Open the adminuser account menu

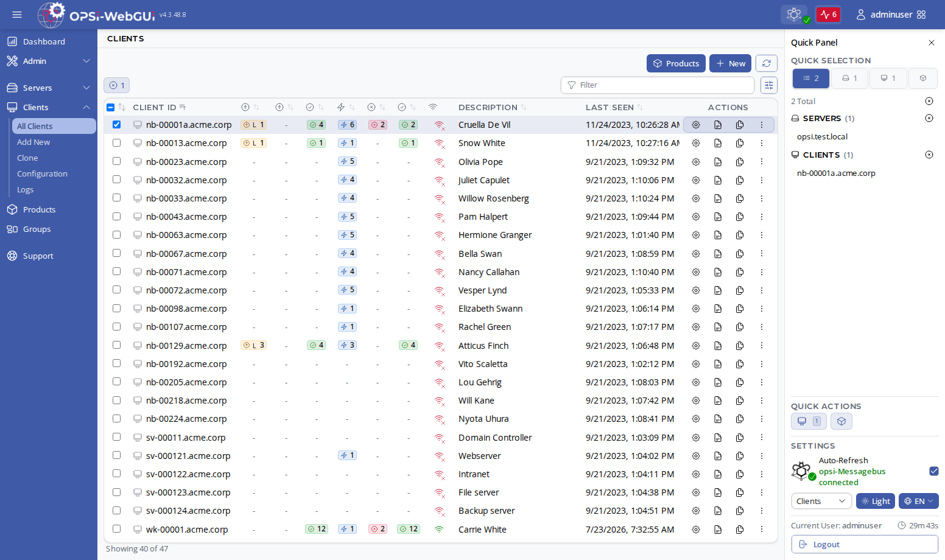pyautogui.click(x=891, y=15)
